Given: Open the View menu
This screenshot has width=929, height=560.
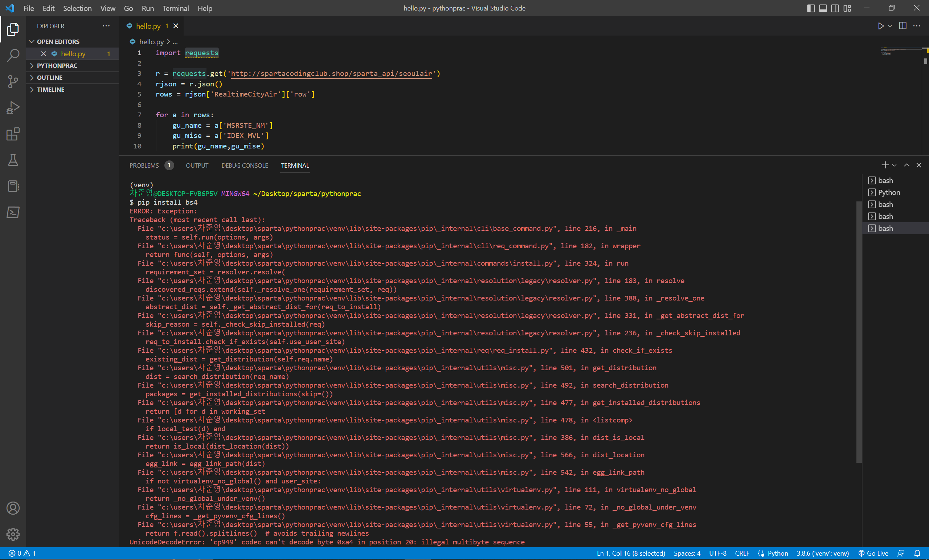Looking at the screenshot, I should click(108, 8).
